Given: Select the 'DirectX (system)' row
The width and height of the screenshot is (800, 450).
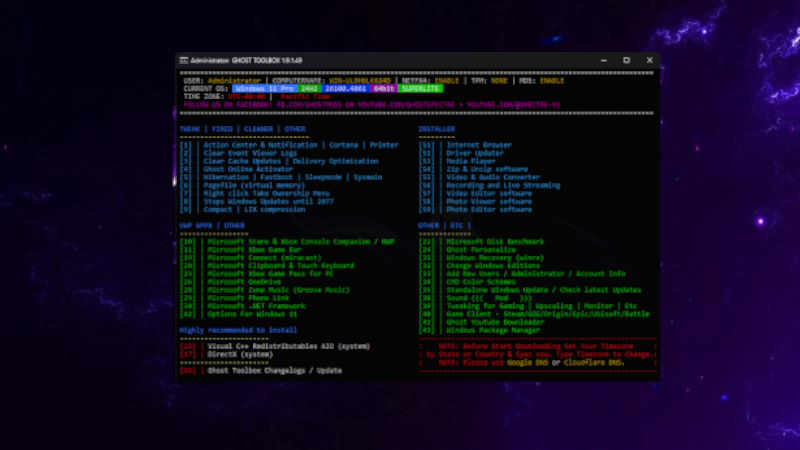Looking at the screenshot, I should tap(226, 355).
